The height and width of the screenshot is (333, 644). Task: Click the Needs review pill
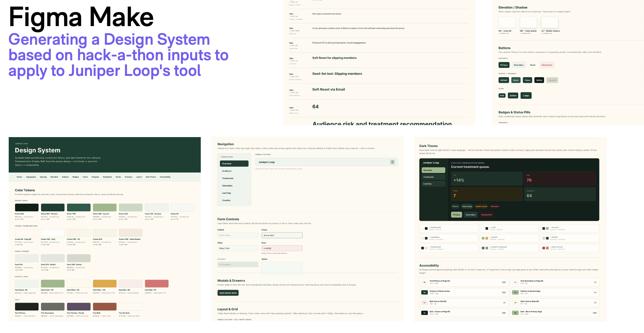[x=481, y=206]
